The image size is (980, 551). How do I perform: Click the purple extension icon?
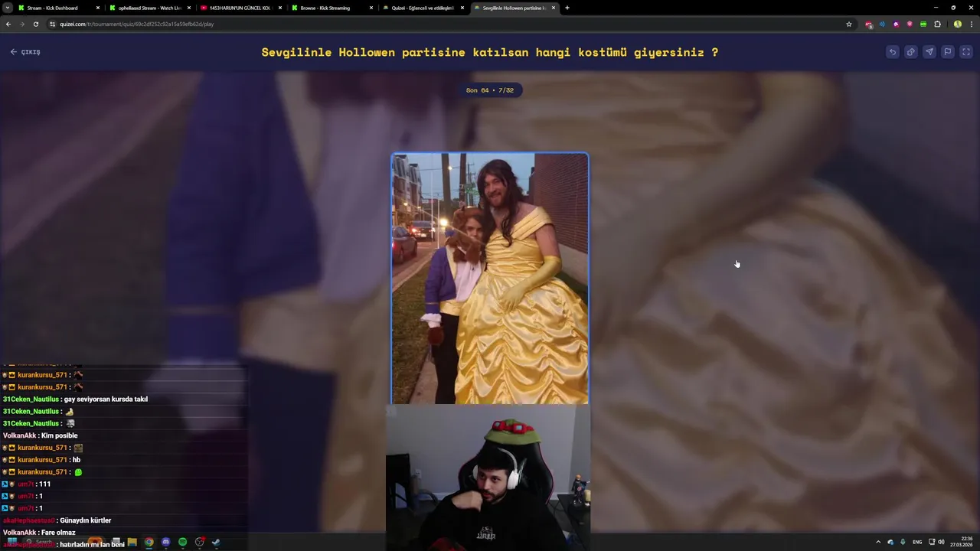[896, 24]
